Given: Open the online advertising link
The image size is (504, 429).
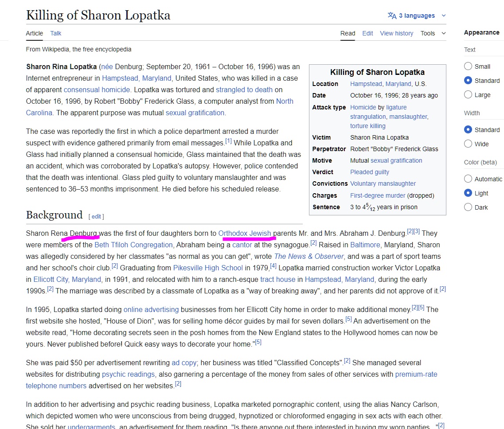Looking at the screenshot, I should pos(151,309).
